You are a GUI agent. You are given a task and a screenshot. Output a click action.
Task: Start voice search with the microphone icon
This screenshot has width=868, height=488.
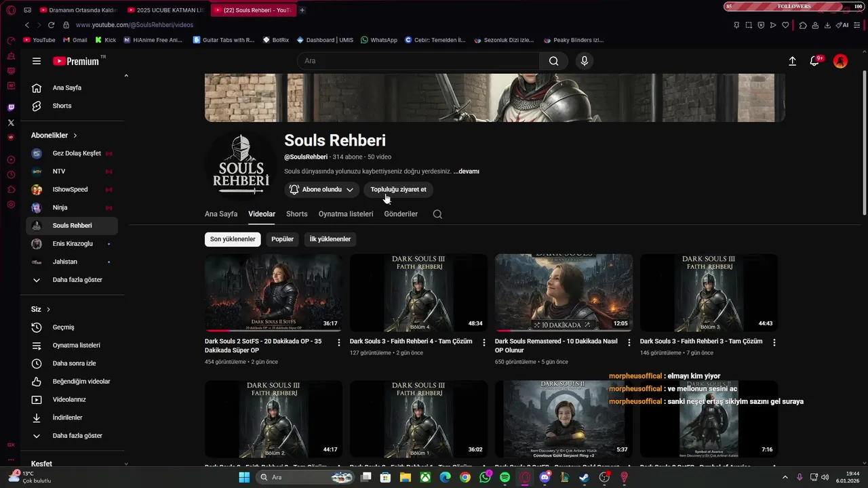point(585,61)
